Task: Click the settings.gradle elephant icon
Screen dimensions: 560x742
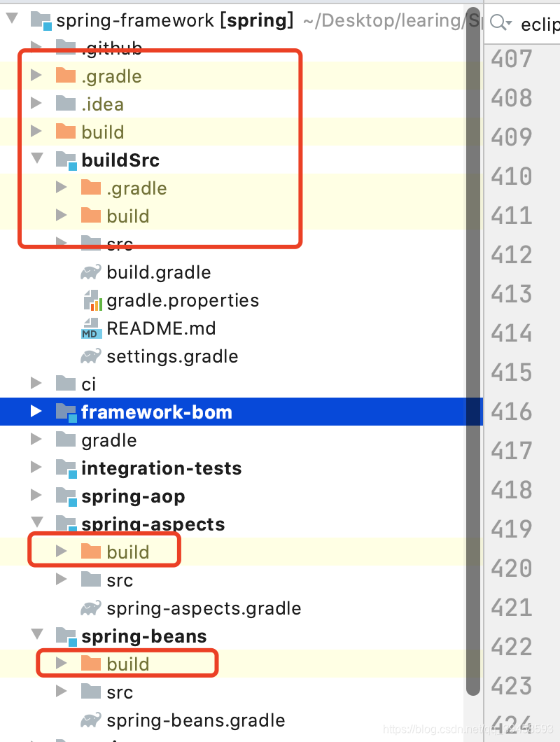Action: point(91,356)
